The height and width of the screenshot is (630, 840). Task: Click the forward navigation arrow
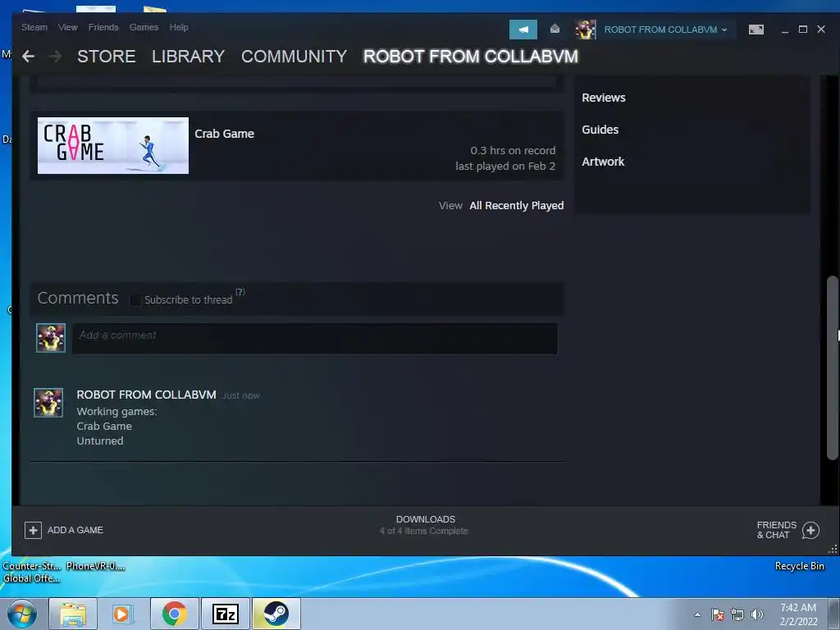coord(55,57)
